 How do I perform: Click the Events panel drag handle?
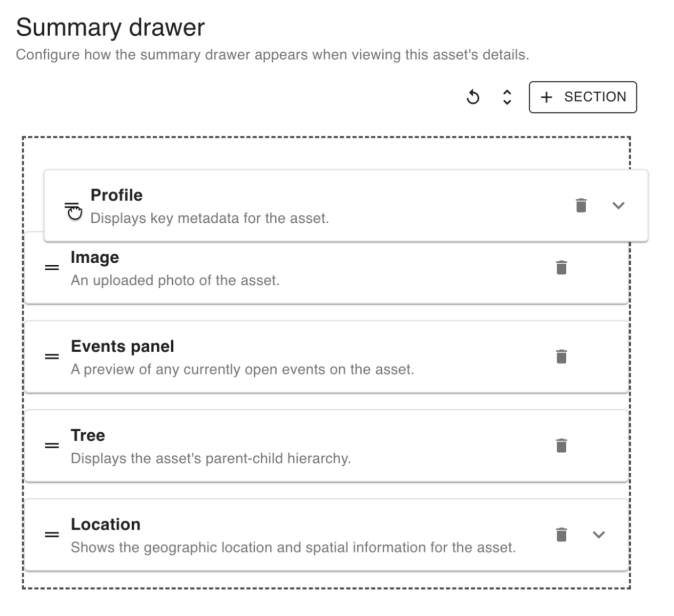(52, 356)
